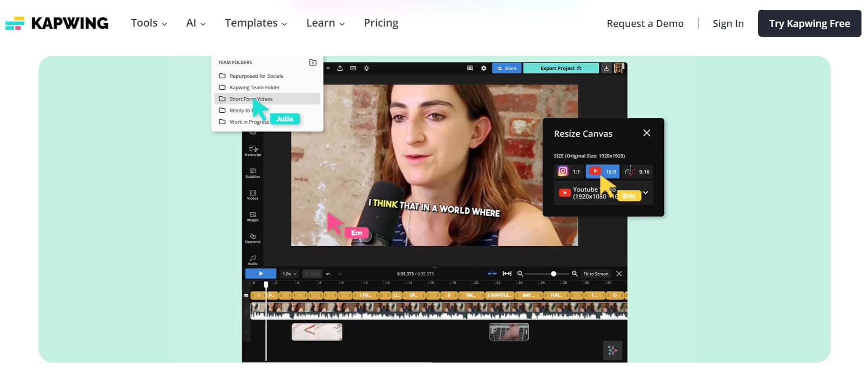
Task: Click the Export Project button
Action: (x=561, y=68)
